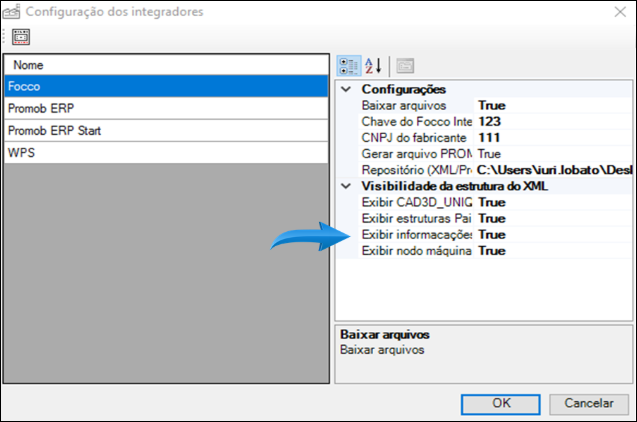This screenshot has height=422, width=637.
Task: Click Visibilidade da estrutura do XML heading
Action: (455, 186)
